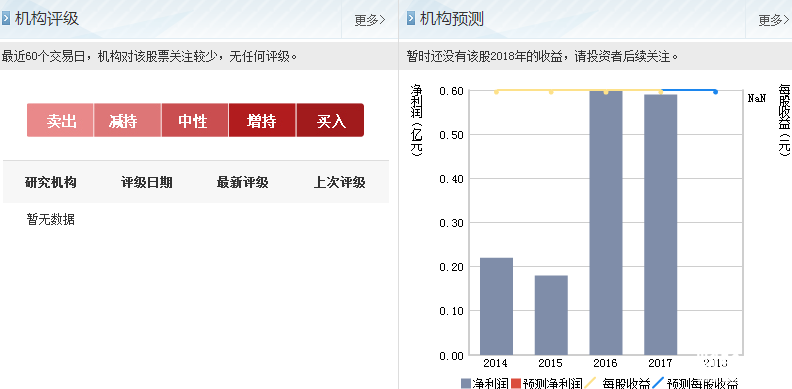Image resolution: width=792 pixels, height=389 pixels.
Task: Click the 2014 net profit bar
Action: (x=497, y=306)
